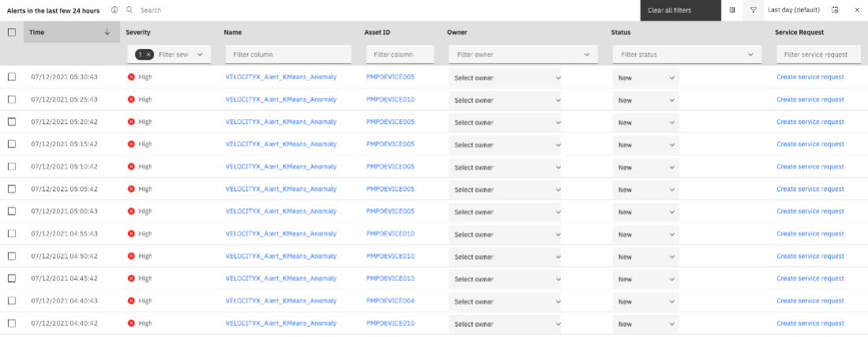Check the 07/12/2021 05:10:42 row
The image size is (868, 337).
pos(12,167)
